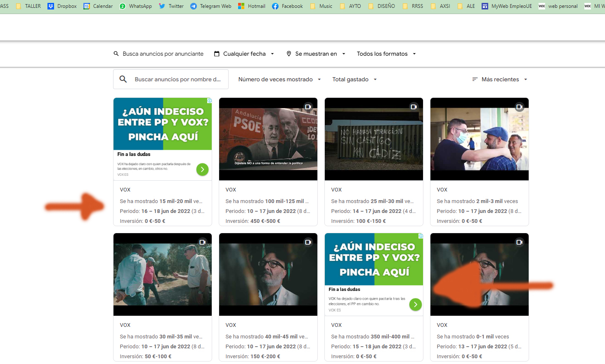Open the ad shown 350 mil-400 mil times
Viewport: 605px width, 364px height.
click(x=374, y=297)
